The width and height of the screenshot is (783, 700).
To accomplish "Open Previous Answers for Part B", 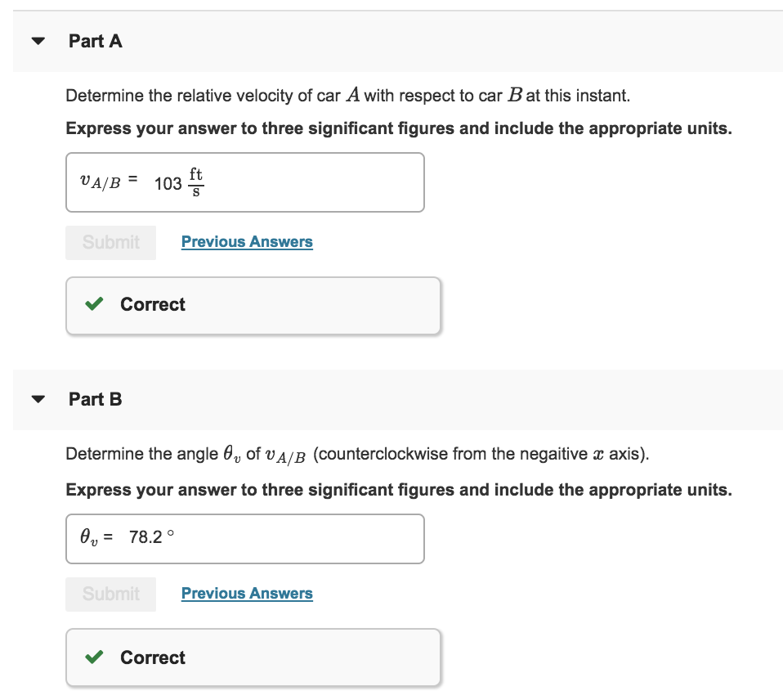I will click(x=247, y=593).
